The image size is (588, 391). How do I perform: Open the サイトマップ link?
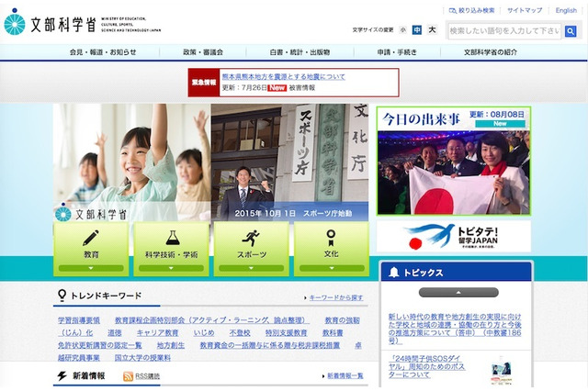[x=525, y=10]
